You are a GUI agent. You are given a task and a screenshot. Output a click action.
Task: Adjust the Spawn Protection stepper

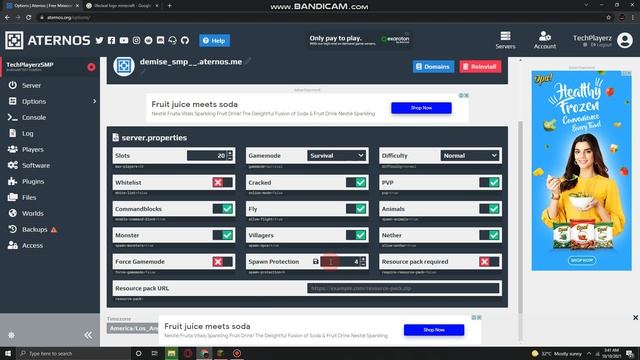(363, 262)
